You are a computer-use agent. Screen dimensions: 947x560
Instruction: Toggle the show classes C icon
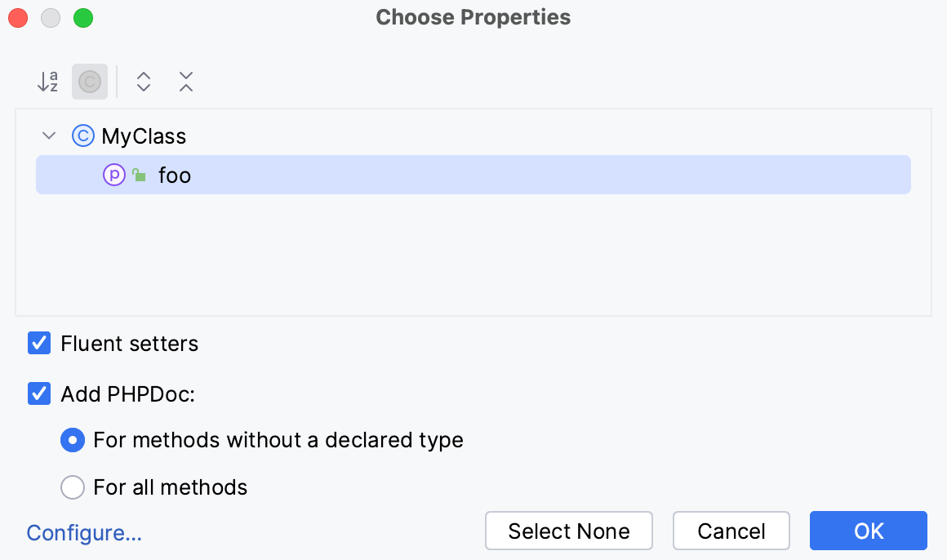[x=90, y=82]
